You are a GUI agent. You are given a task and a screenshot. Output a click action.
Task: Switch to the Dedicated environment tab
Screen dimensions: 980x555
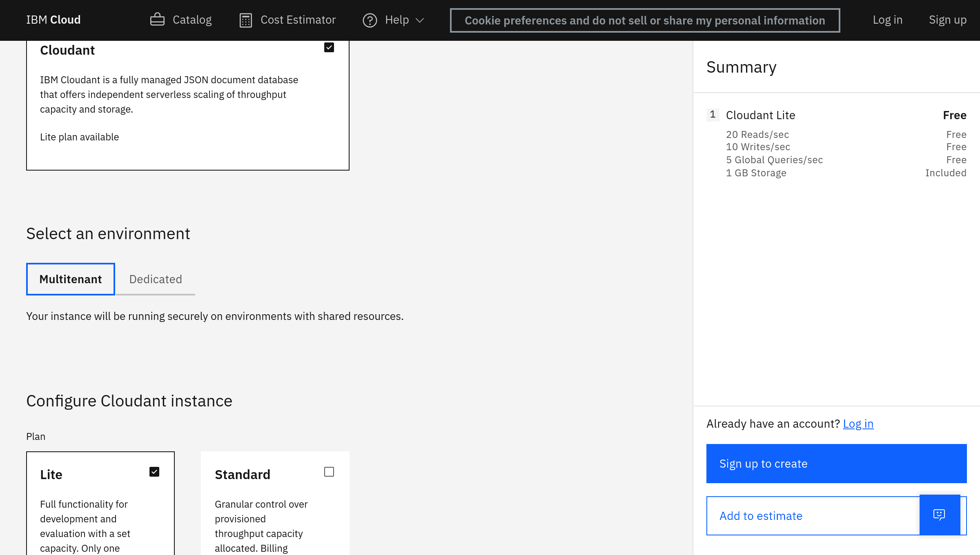tap(155, 279)
